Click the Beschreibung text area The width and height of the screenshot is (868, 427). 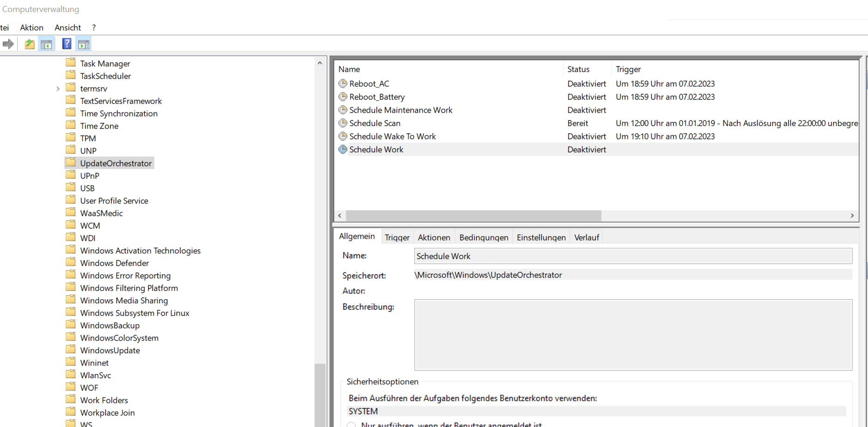tap(633, 335)
